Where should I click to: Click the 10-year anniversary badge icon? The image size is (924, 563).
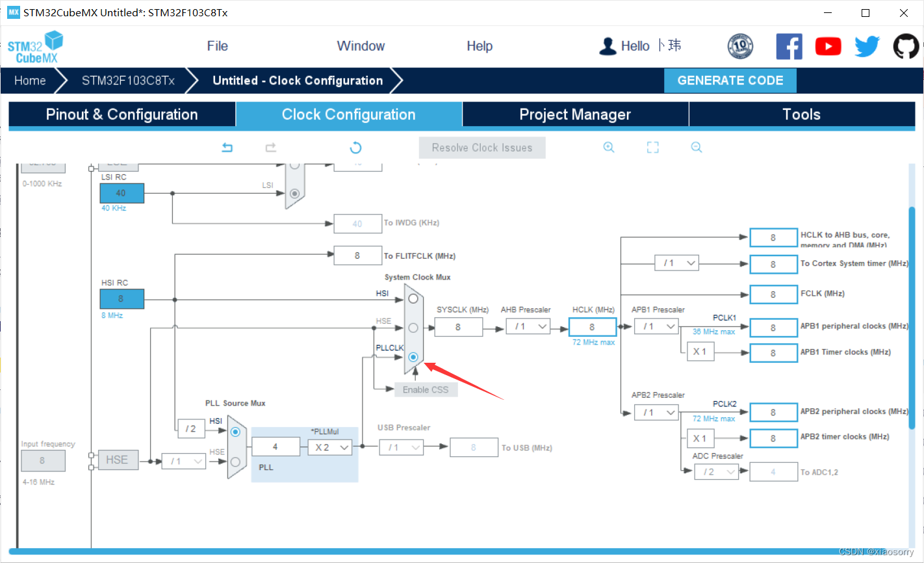(740, 47)
